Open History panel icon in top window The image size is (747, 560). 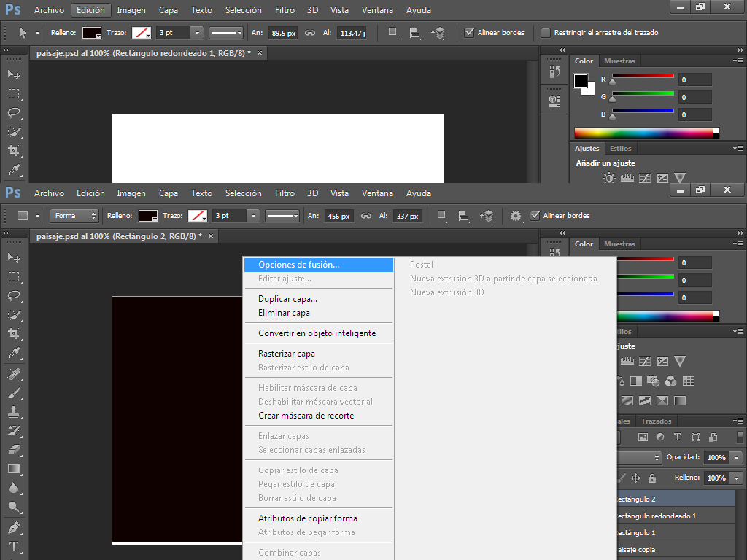click(554, 71)
